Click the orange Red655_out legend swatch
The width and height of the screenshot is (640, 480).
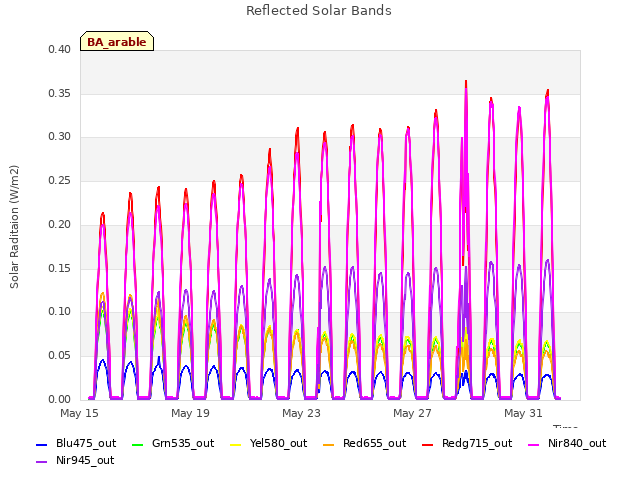pos(329,444)
